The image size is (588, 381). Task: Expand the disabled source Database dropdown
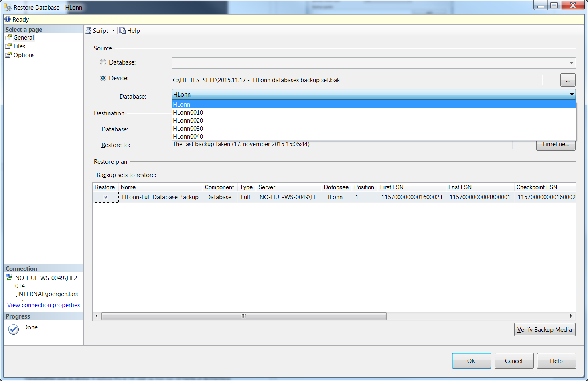pyautogui.click(x=571, y=63)
